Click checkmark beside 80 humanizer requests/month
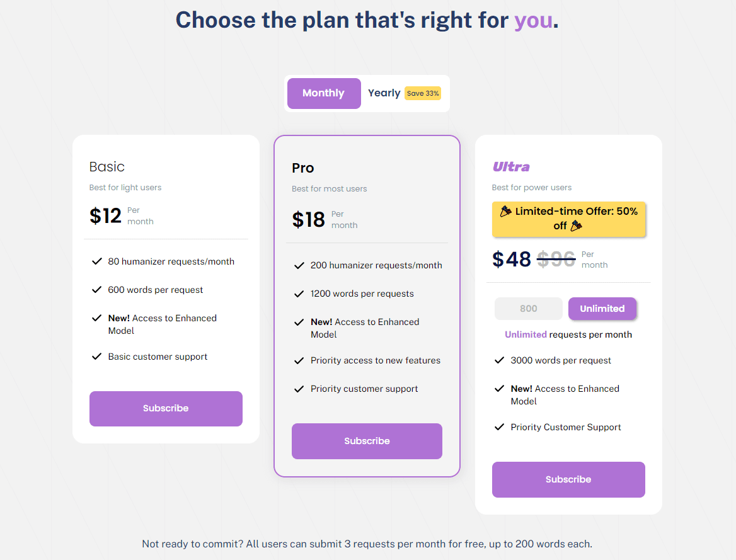The width and height of the screenshot is (736, 560). (97, 261)
